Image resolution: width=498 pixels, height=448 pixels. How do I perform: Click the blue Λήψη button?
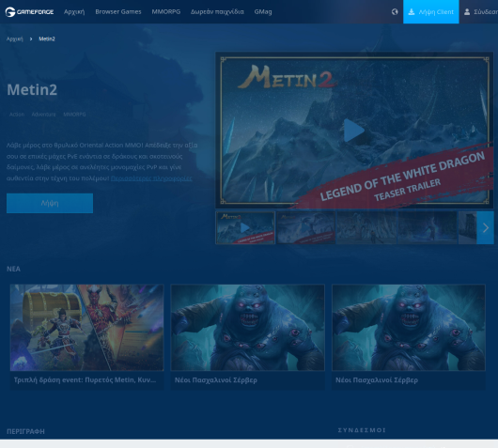coord(50,203)
